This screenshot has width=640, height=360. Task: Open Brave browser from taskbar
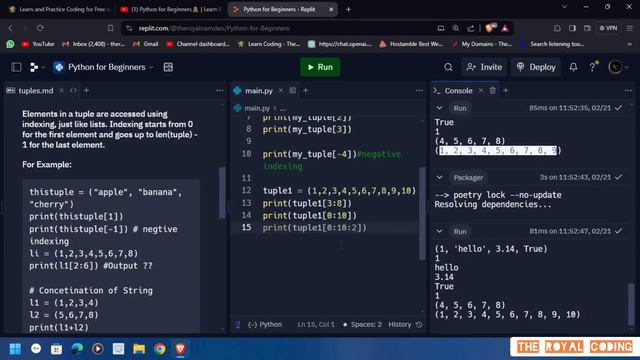tap(180, 349)
